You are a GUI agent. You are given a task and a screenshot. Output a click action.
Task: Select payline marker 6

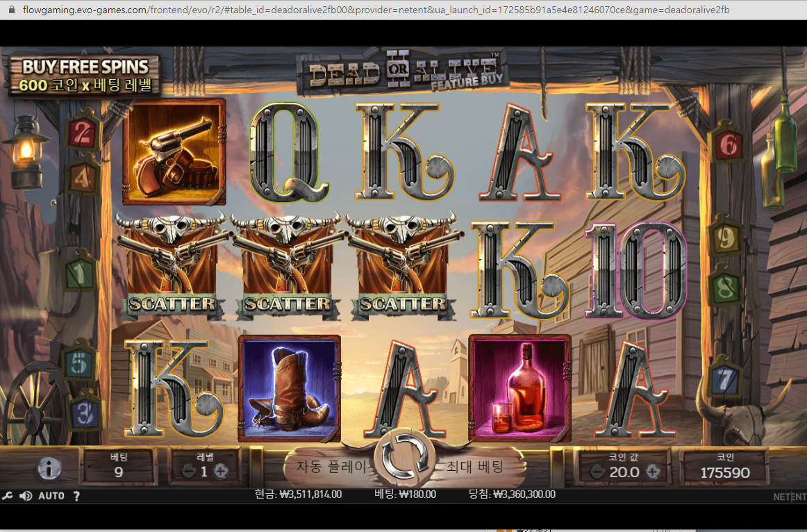[726, 144]
